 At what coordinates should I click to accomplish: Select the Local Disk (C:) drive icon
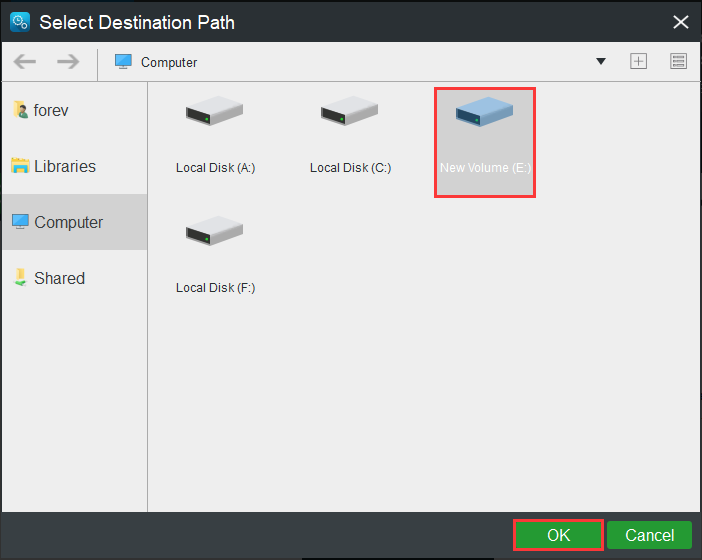click(x=350, y=113)
